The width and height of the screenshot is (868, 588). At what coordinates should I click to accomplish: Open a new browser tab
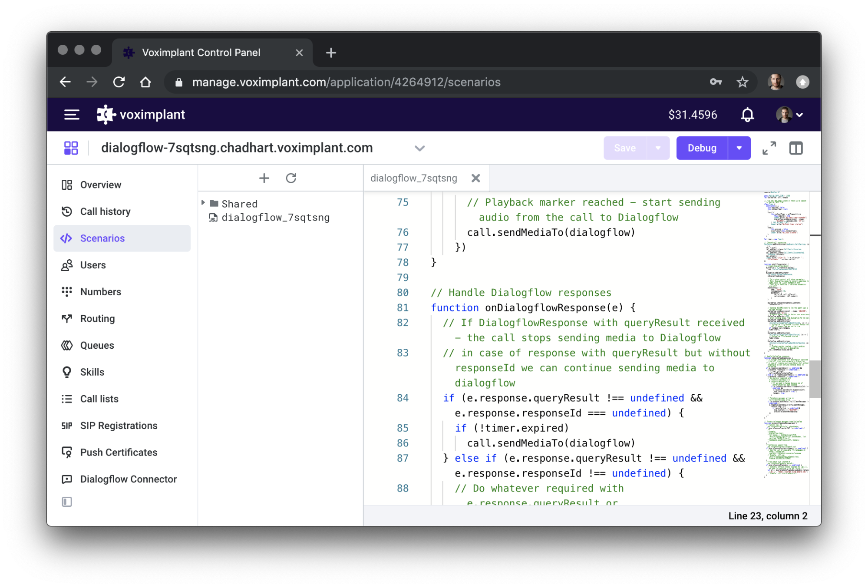[331, 53]
